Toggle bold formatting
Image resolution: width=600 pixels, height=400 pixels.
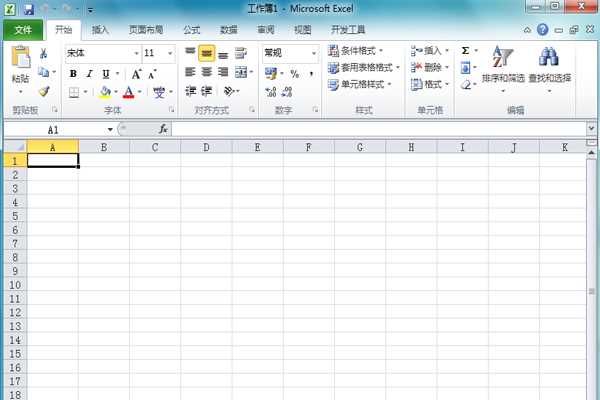[73, 73]
